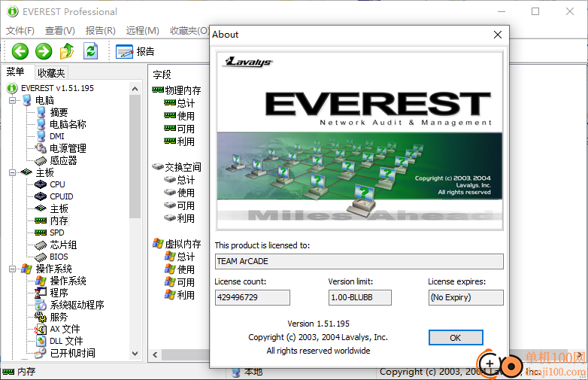The image size is (588, 380).
Task: Click the tree vertical scrollbar thumb
Action: (135, 156)
